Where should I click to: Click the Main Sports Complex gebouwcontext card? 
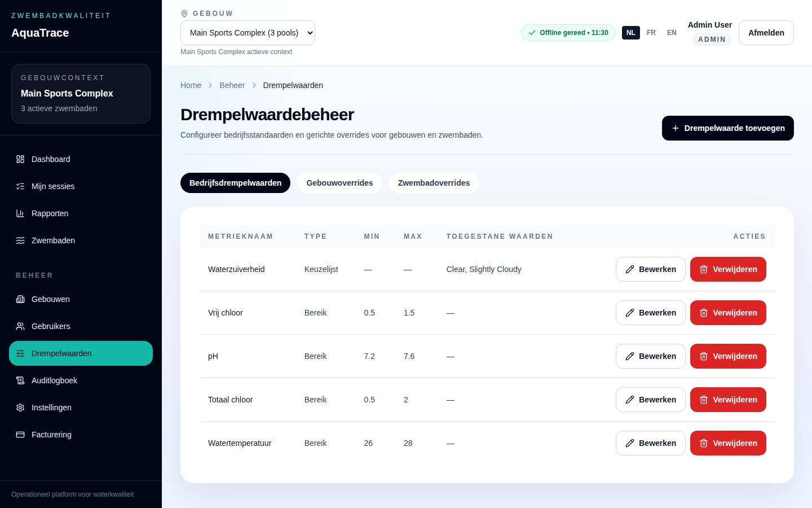81,94
